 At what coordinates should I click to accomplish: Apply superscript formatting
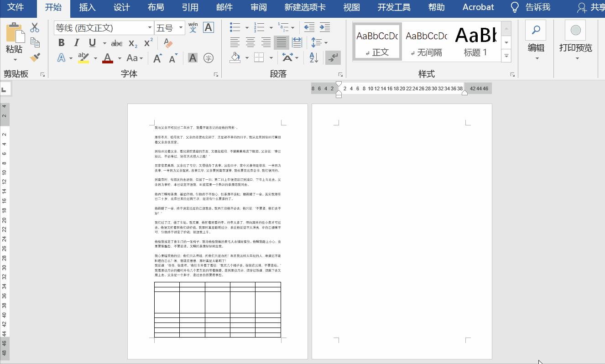point(147,42)
